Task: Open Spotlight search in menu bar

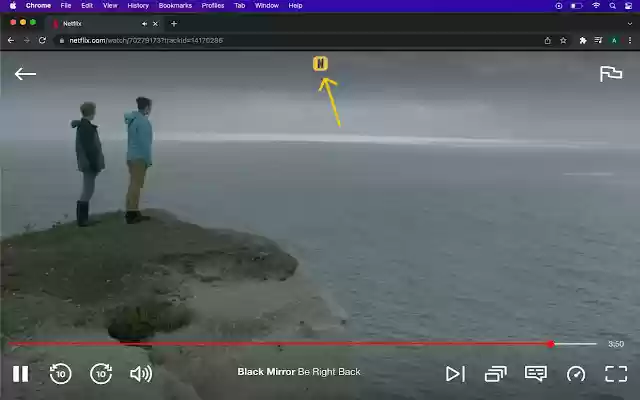Action: tap(612, 6)
